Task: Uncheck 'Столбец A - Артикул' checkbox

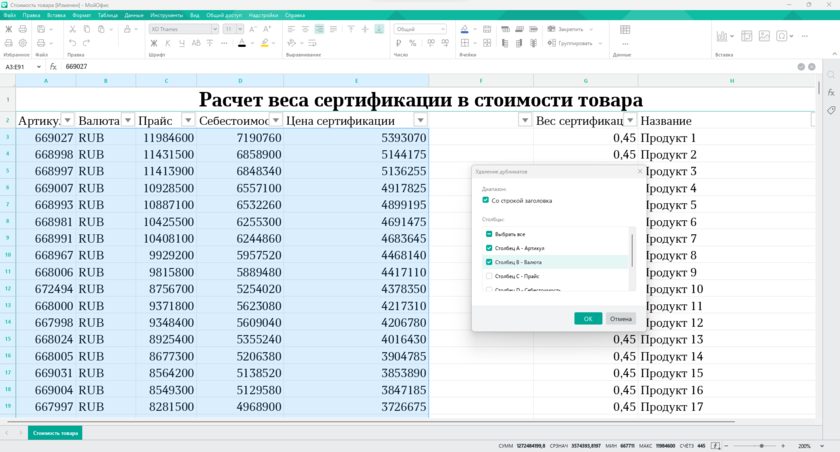Action: click(489, 247)
